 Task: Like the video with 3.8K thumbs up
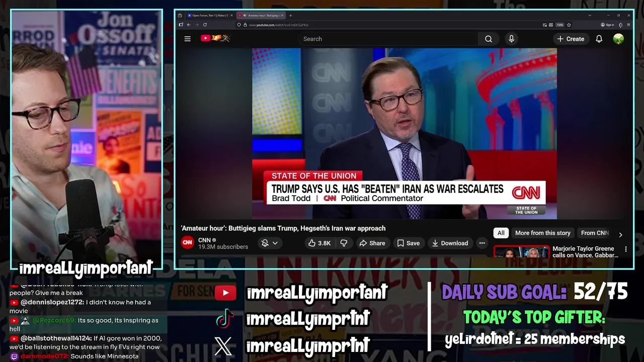tap(319, 243)
